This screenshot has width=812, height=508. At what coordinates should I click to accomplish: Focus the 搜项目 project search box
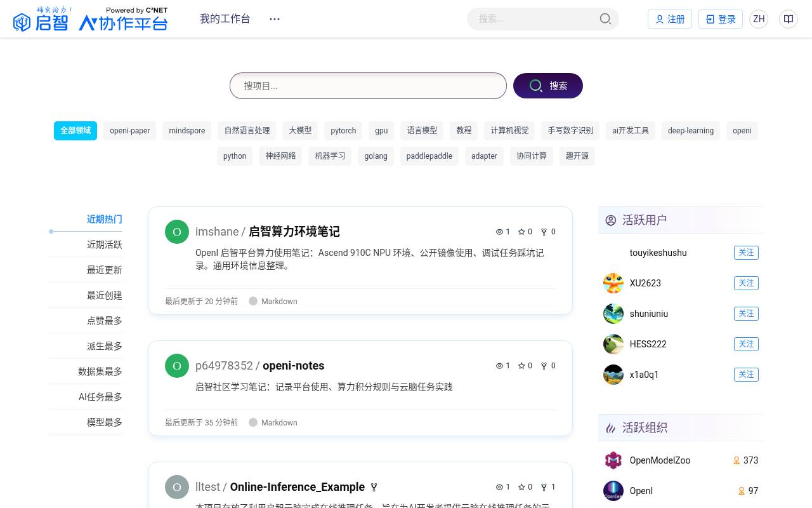(368, 86)
